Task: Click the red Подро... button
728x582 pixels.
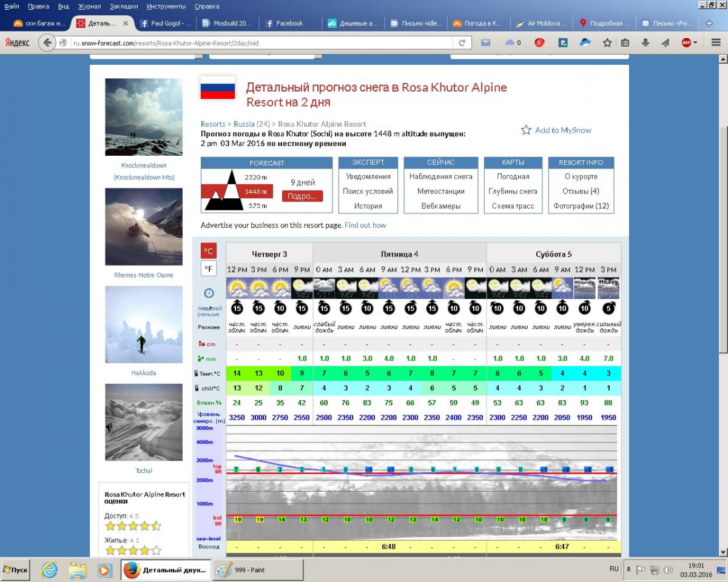Action: (302, 196)
